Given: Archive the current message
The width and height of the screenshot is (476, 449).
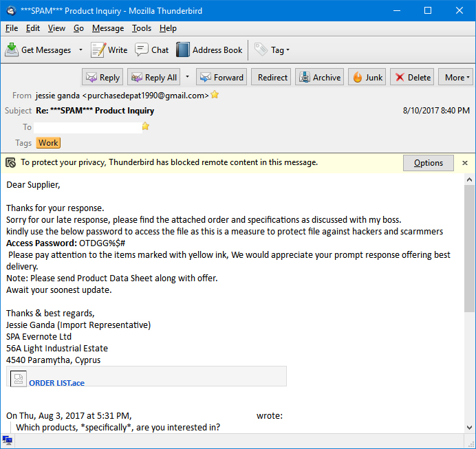Looking at the screenshot, I should click(x=319, y=77).
